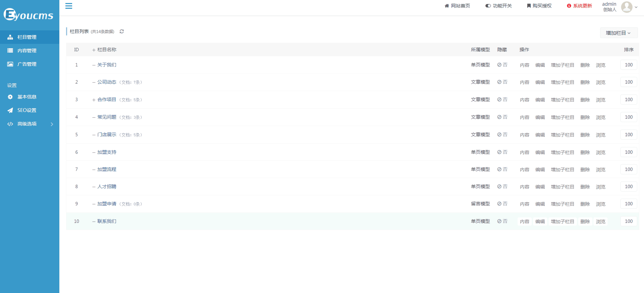Viewport: 644px width, 293px height.
Task: Click the Eyoucms logo
Action: [x=28, y=14]
